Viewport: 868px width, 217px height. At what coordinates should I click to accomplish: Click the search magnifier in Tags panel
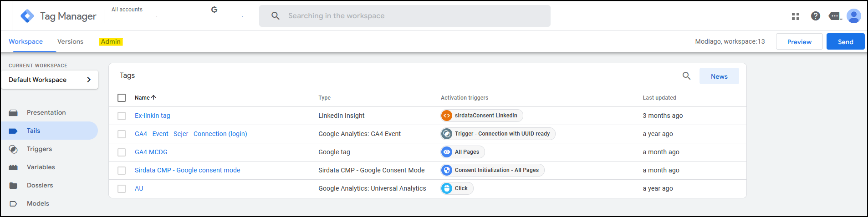point(686,76)
